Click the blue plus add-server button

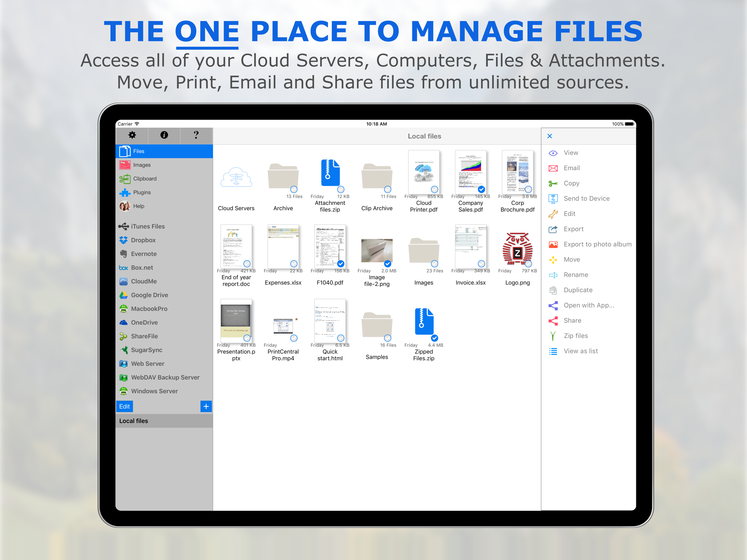(x=206, y=406)
